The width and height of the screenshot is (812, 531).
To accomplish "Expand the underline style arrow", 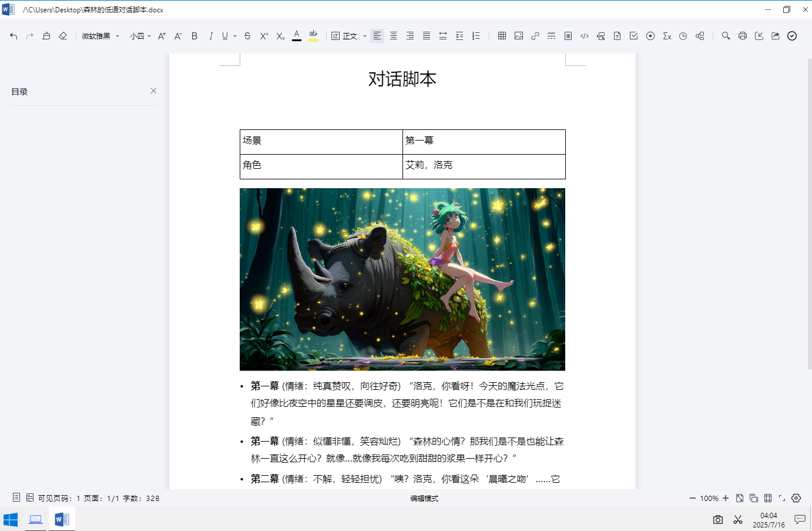I will tap(235, 36).
